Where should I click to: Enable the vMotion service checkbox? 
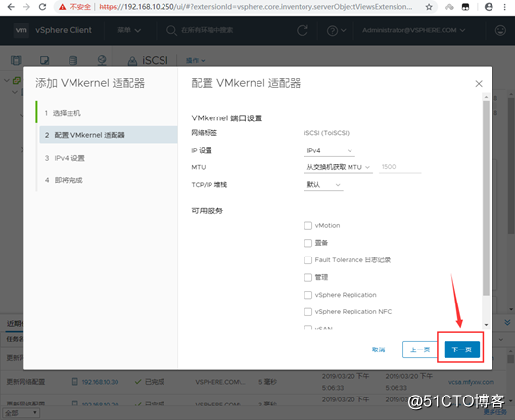[307, 225]
